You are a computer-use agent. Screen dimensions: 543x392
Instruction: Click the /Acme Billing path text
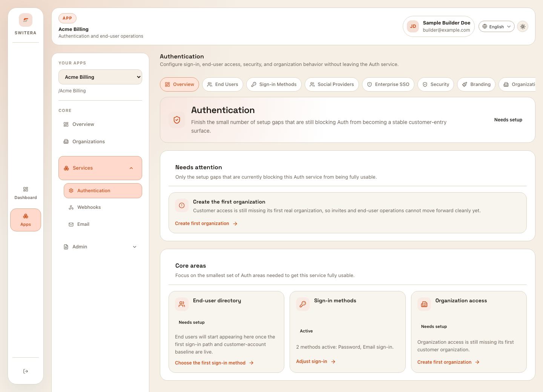72,91
